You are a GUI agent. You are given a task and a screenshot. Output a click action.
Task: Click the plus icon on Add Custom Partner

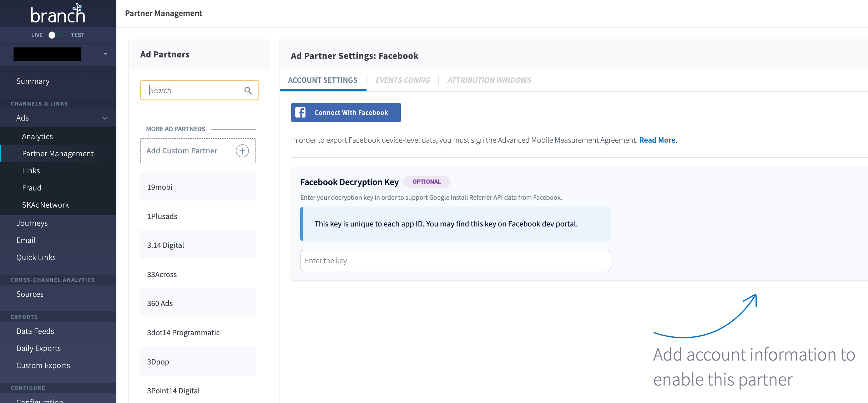(x=242, y=151)
